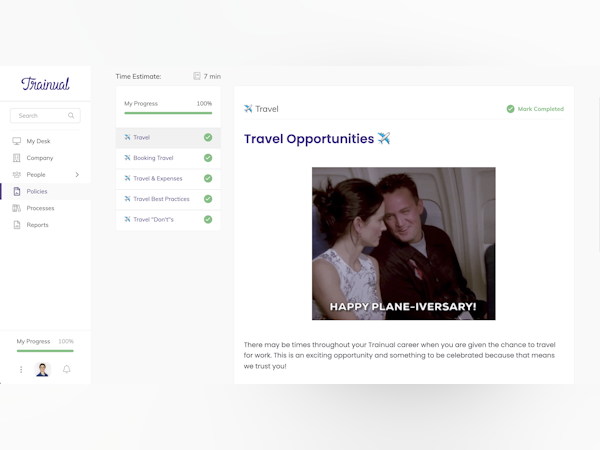Click the Mark Completed button

coord(535,109)
